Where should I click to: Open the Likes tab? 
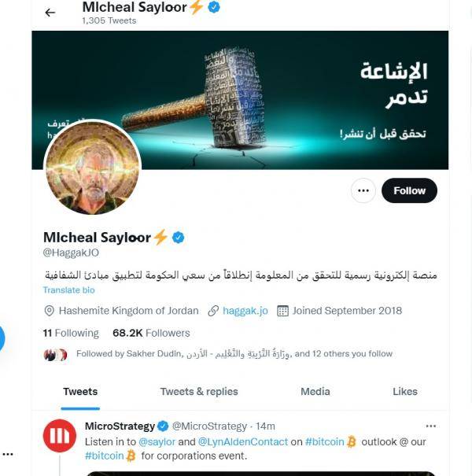405,392
